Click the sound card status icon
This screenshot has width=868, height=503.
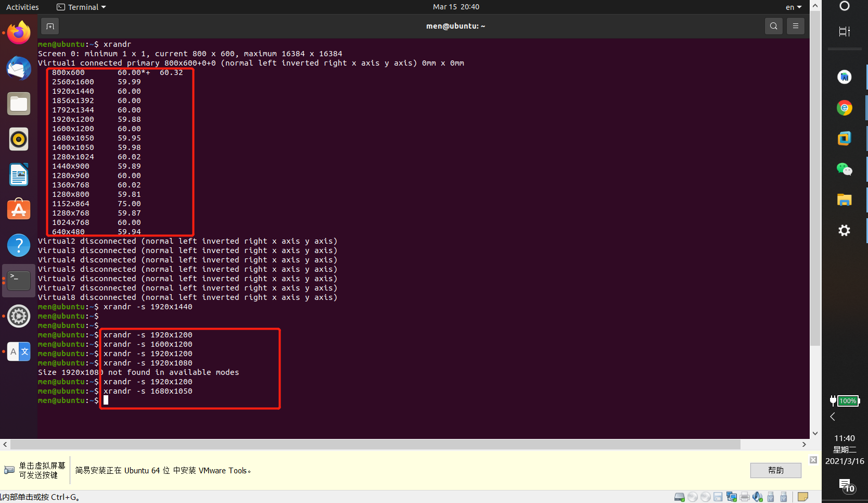(x=758, y=497)
